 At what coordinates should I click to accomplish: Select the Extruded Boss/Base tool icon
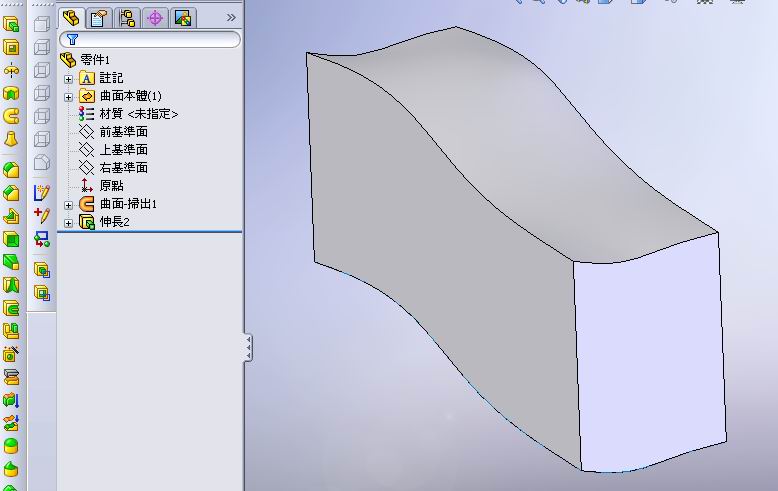pos(11,24)
